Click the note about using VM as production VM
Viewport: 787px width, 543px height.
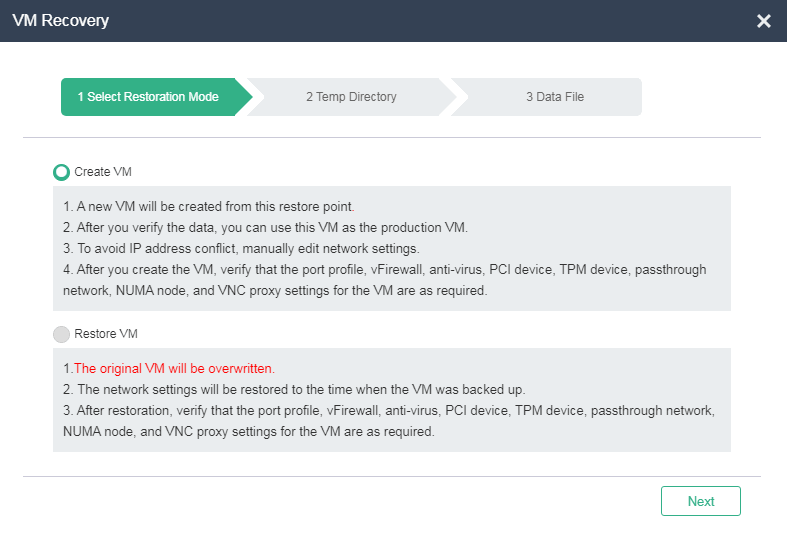click(x=265, y=227)
